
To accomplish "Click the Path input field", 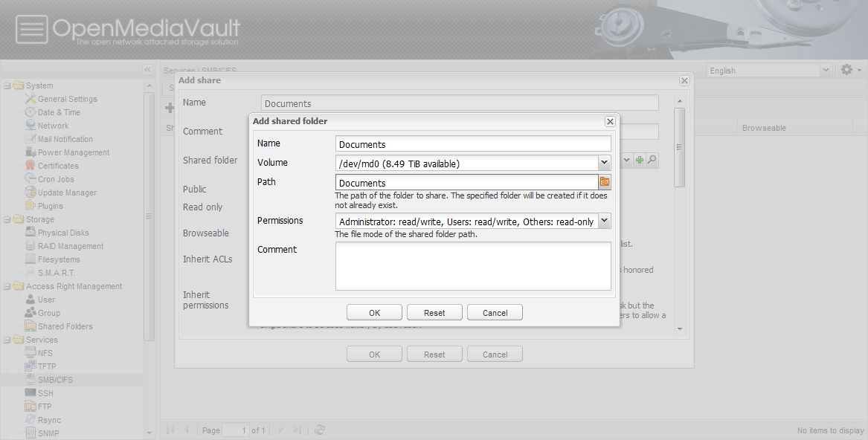I will coord(466,182).
